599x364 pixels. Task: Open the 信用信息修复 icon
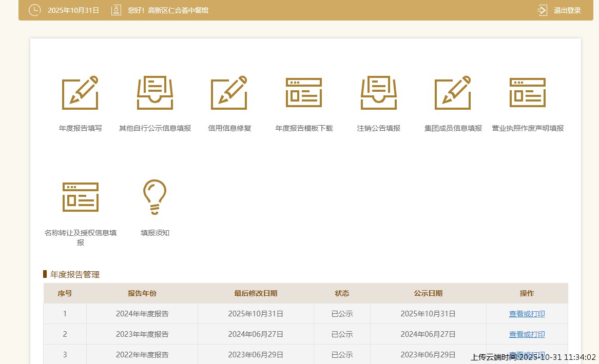tap(229, 93)
